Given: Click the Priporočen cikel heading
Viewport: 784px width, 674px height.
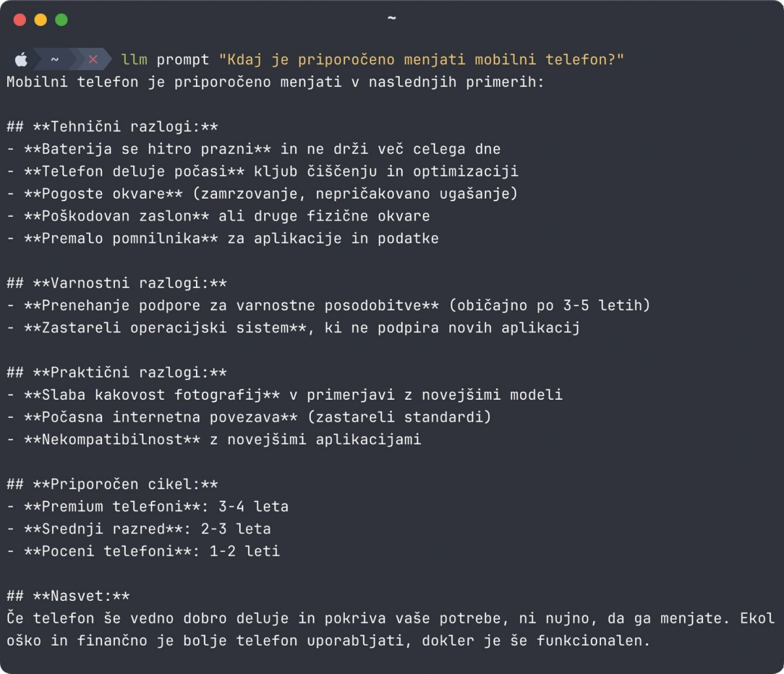Looking at the screenshot, I should [x=112, y=484].
